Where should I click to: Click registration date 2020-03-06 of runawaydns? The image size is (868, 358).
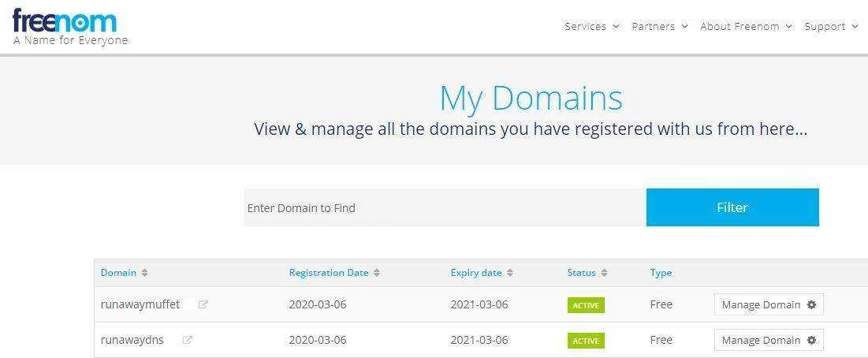[x=318, y=341]
